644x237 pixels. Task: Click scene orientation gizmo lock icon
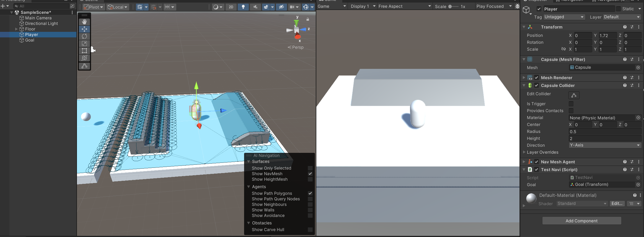pyautogui.click(x=307, y=19)
